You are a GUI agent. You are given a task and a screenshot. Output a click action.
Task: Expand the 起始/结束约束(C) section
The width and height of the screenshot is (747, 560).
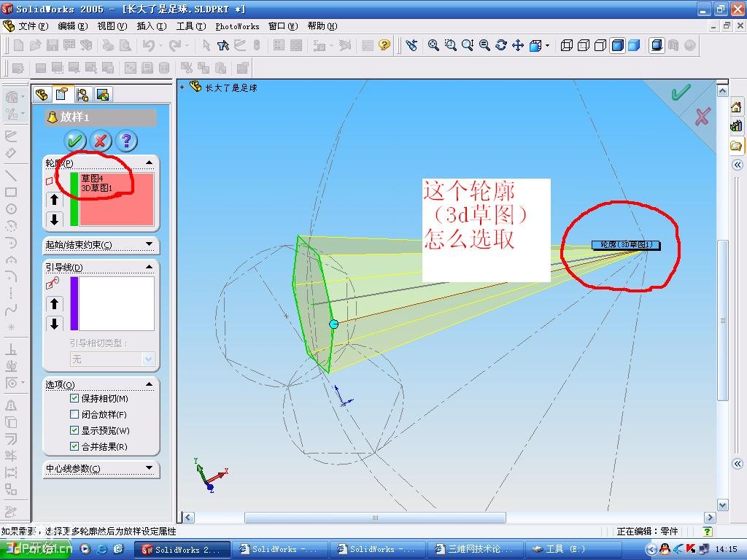[149, 244]
